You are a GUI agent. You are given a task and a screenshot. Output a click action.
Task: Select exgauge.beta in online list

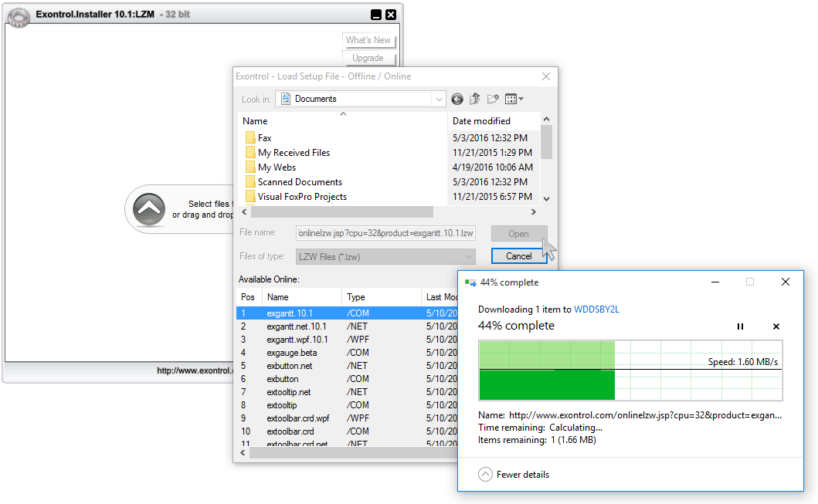(291, 353)
